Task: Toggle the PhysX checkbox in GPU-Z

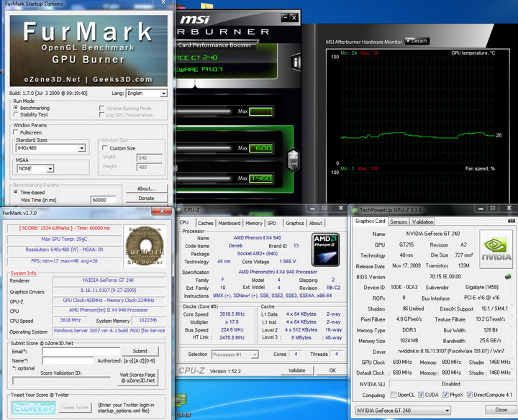Action: (x=445, y=395)
